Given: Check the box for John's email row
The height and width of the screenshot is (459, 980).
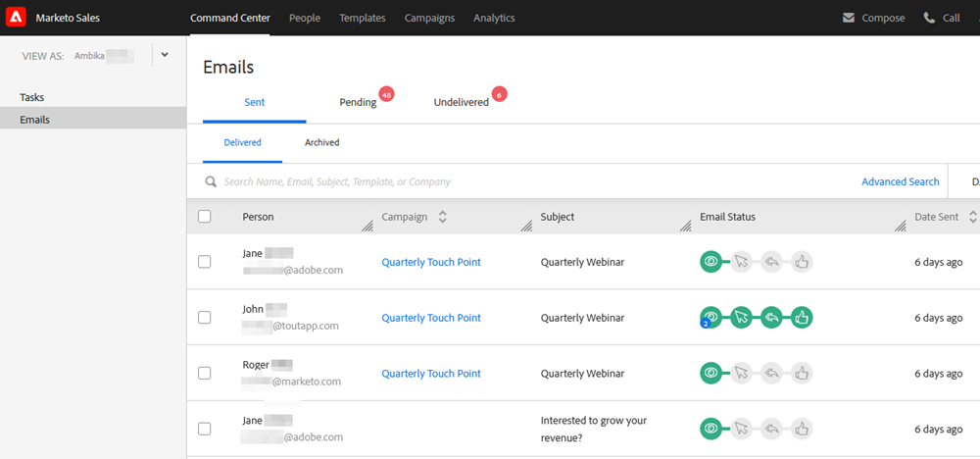Looking at the screenshot, I should click(x=205, y=318).
